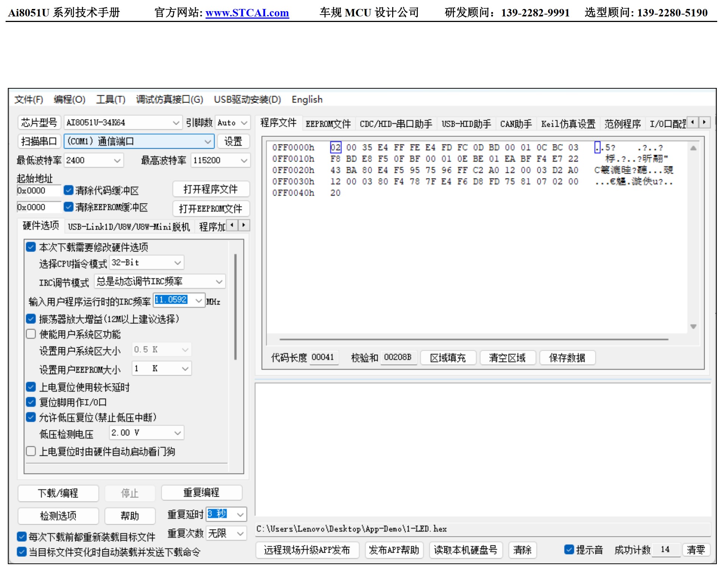
Task: Expand 低压检测电压 2.00 V dropdown
Action: 178,433
